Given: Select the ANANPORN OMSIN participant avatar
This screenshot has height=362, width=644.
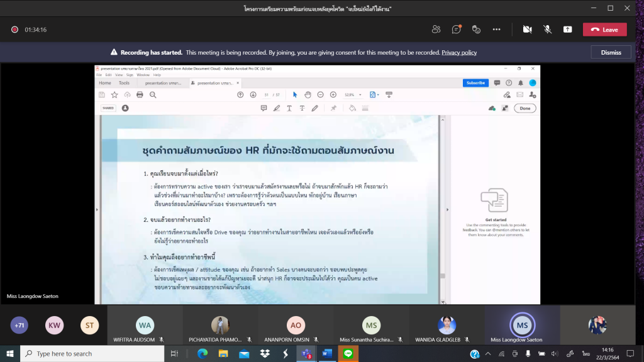Looking at the screenshot, I should coord(296,326).
